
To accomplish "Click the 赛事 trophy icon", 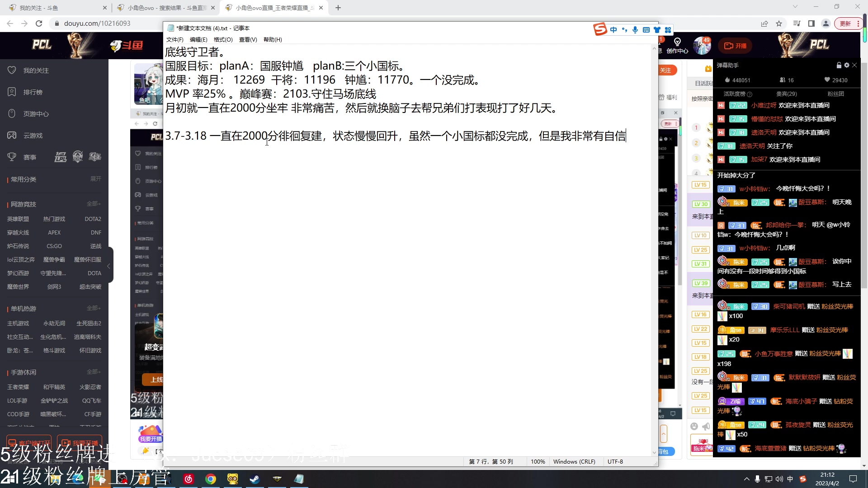I will click(12, 157).
